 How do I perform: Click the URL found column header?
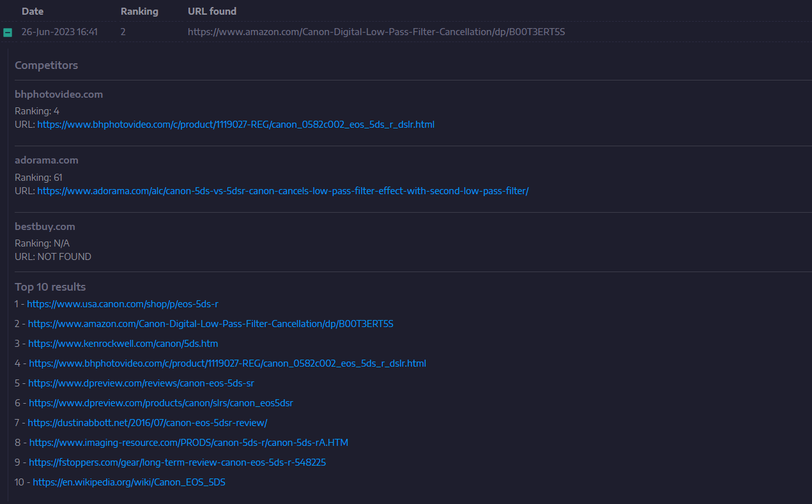[212, 11]
